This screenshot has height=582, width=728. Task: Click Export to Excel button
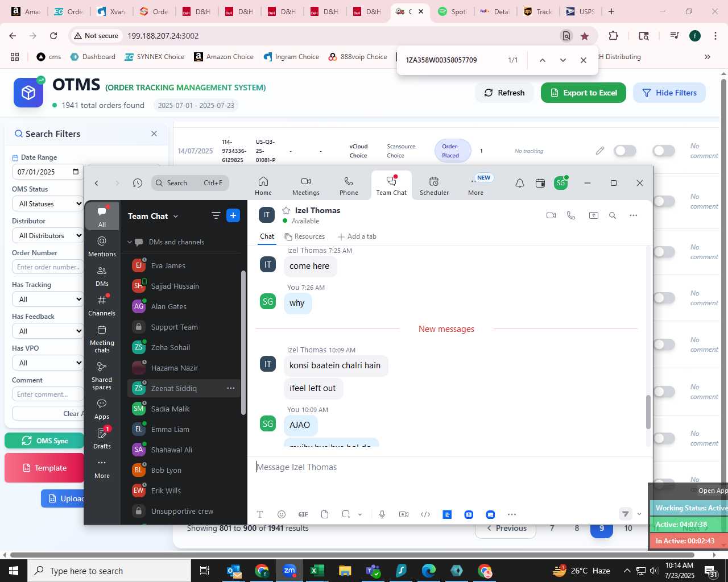pyautogui.click(x=584, y=93)
